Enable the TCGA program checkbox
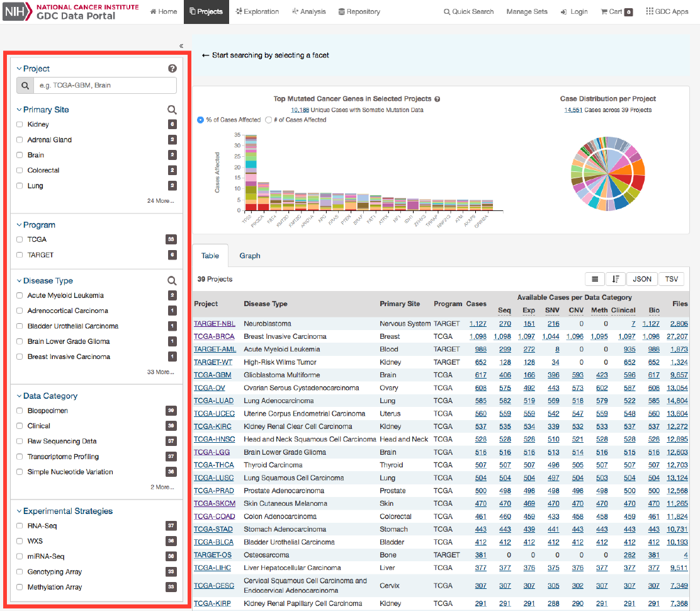This screenshot has height=611, width=700. point(20,239)
